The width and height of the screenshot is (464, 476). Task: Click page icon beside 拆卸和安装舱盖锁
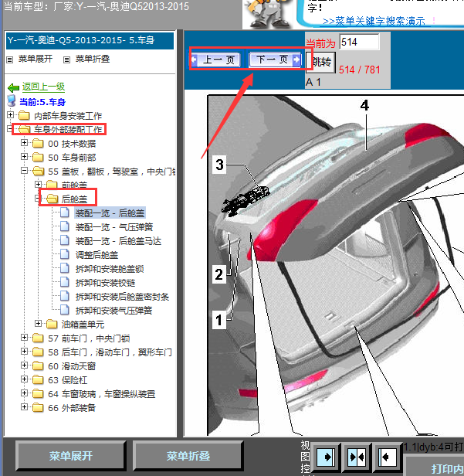[64, 268]
